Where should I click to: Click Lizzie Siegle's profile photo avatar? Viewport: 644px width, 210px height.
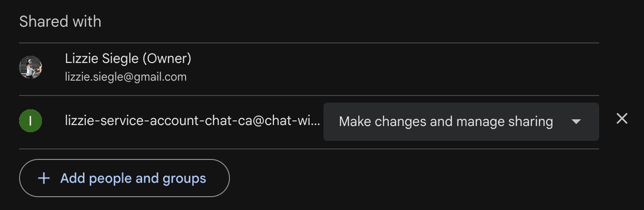tap(31, 68)
